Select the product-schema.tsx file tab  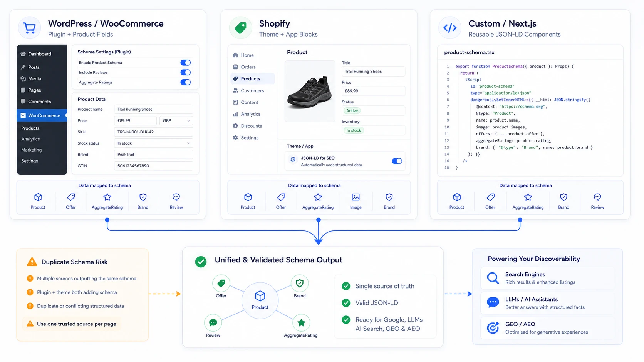[469, 52]
